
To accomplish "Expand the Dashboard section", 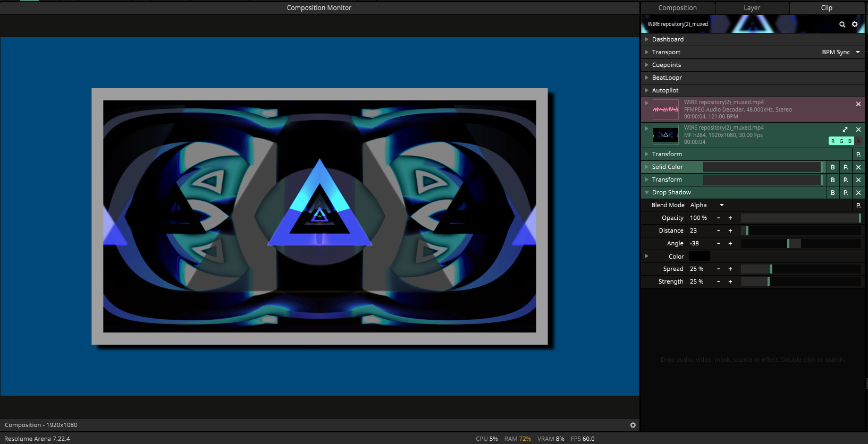I will (x=647, y=39).
